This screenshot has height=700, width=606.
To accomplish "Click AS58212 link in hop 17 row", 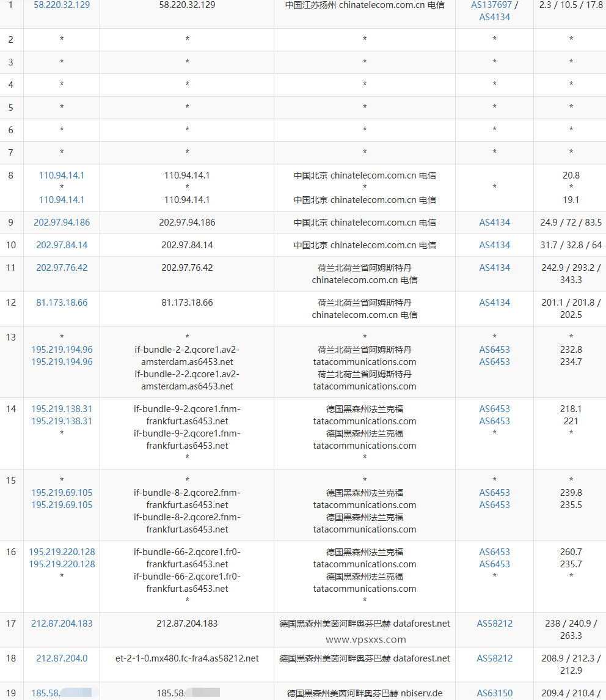I will click(494, 624).
